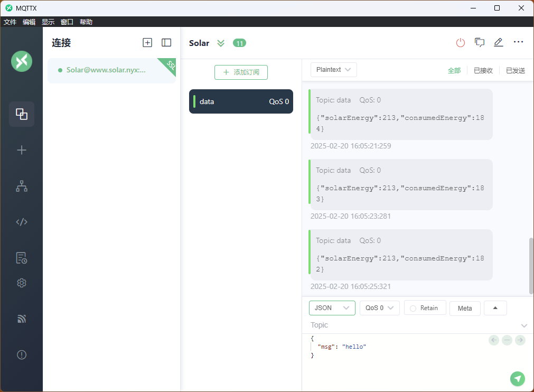Click the edit connection pencil icon

(498, 43)
